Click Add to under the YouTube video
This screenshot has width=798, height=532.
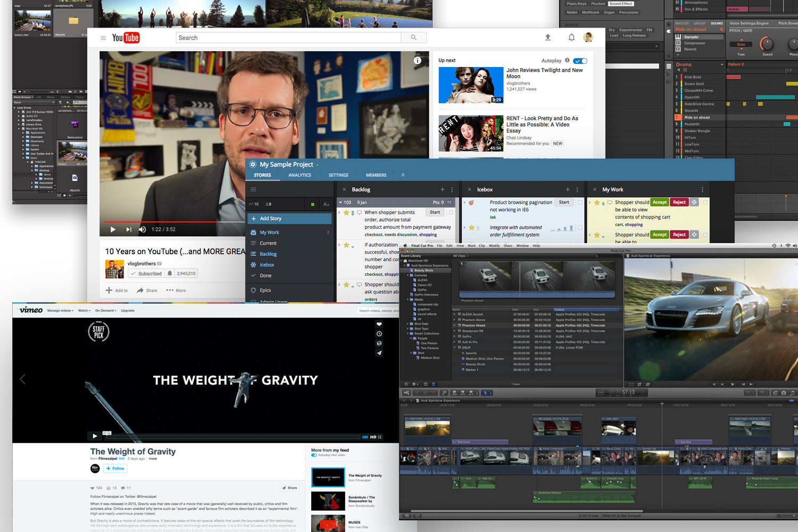(117, 290)
